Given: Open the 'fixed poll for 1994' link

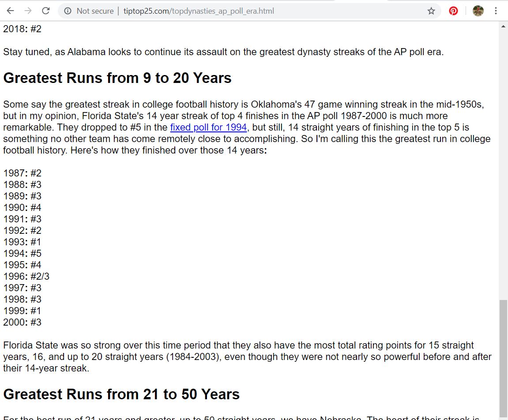Looking at the screenshot, I should click(208, 127).
